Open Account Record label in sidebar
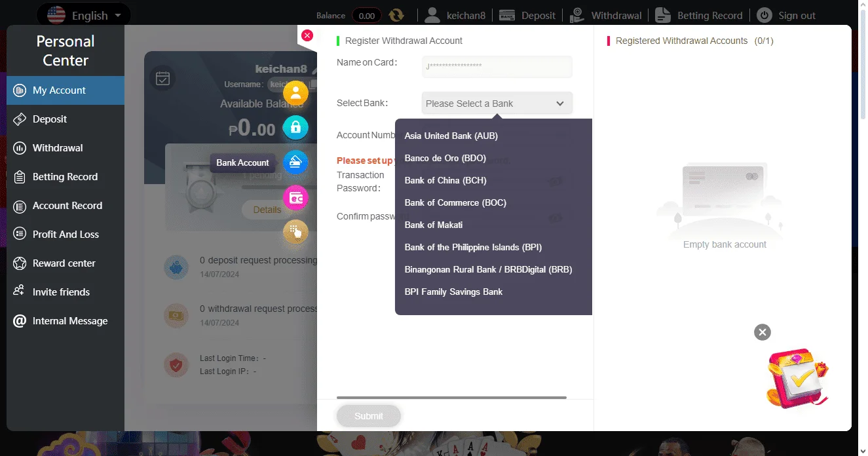The height and width of the screenshot is (456, 868). [67, 206]
